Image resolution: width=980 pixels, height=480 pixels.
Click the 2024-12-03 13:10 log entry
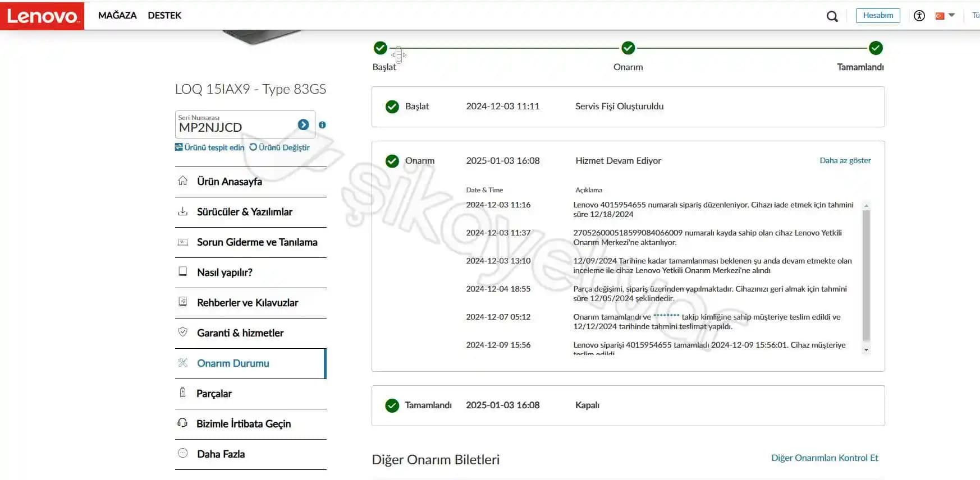click(x=660, y=265)
